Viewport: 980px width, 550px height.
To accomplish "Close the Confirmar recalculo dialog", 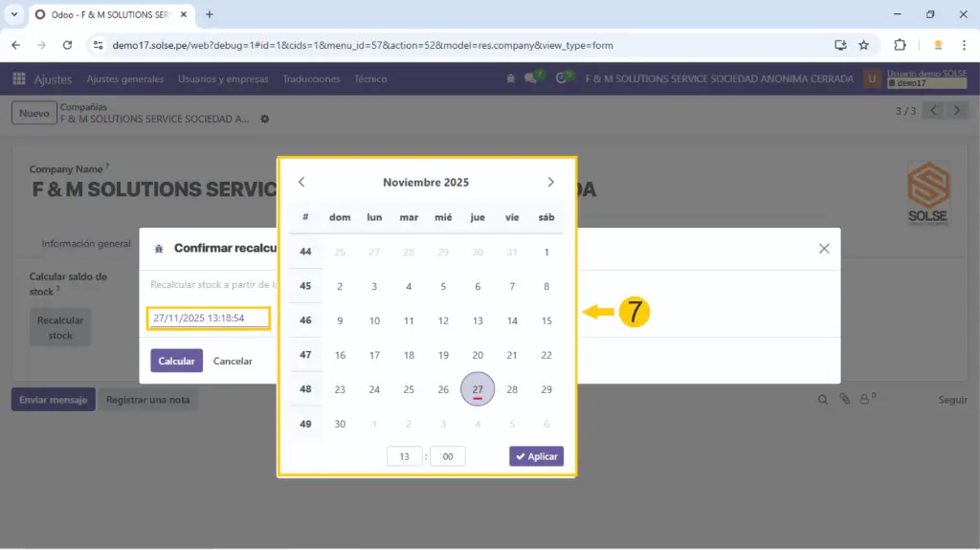I will [x=823, y=249].
